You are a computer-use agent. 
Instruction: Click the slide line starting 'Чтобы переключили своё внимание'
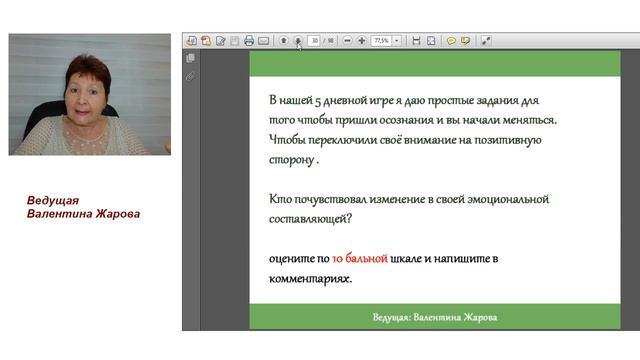[x=405, y=140]
